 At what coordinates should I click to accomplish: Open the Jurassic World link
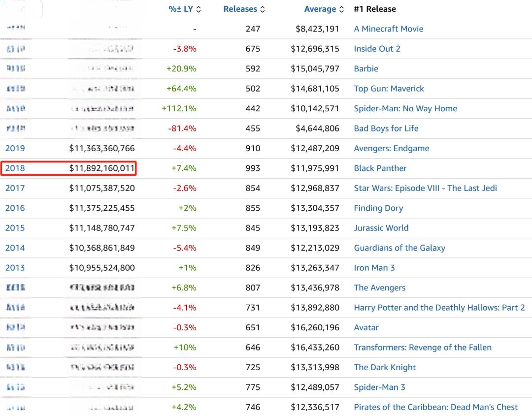381,228
